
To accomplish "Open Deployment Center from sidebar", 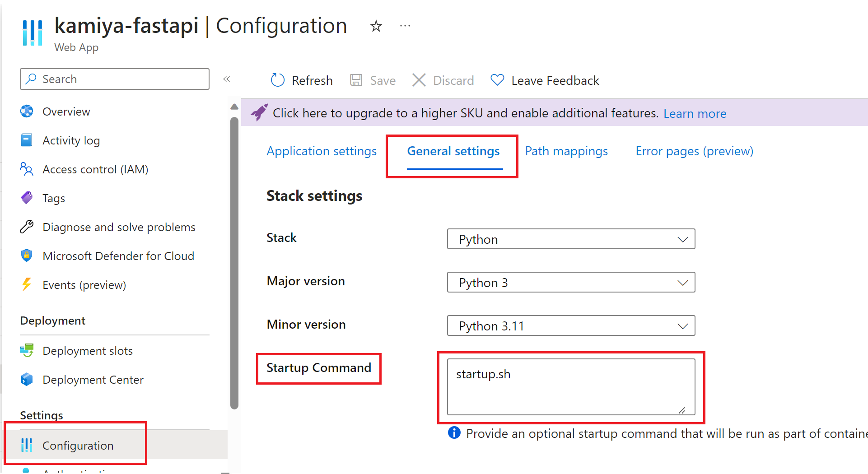I will pyautogui.click(x=93, y=380).
